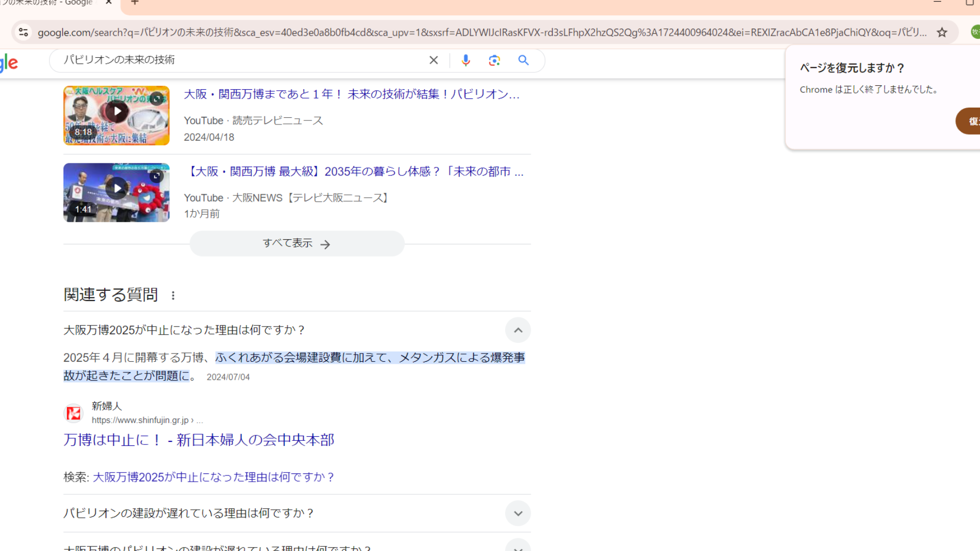Image resolution: width=980 pixels, height=551 pixels.
Task: Click the 関連する質問 heading
Action: 111,294
